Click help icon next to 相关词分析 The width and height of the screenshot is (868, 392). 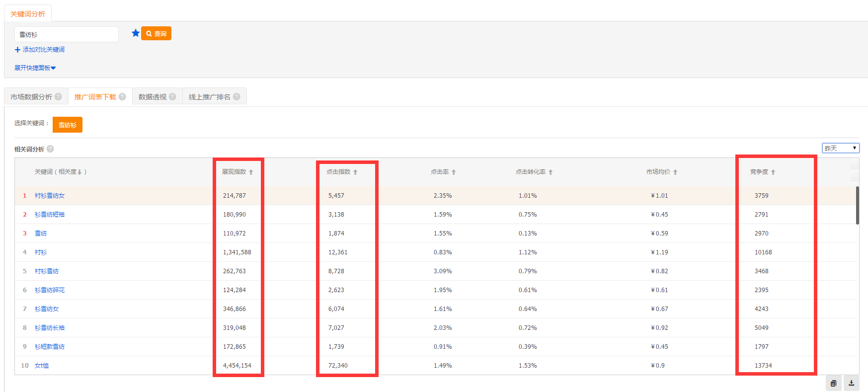50,149
